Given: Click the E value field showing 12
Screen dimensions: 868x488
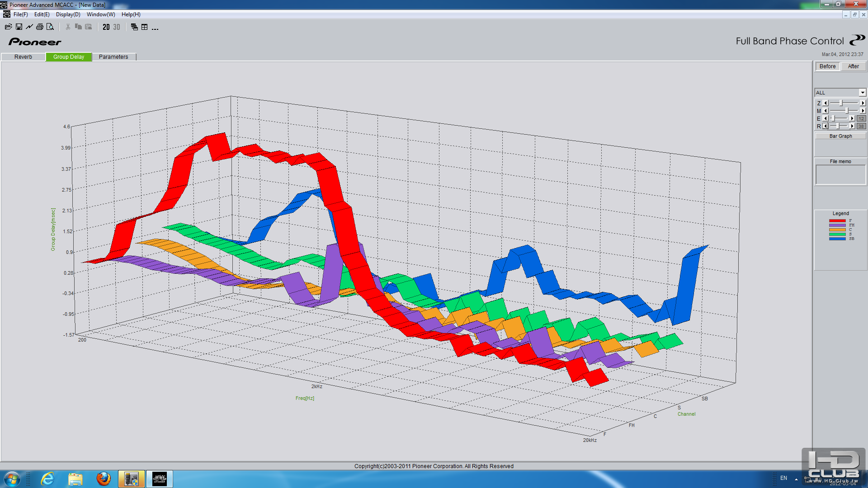Looking at the screenshot, I should 861,118.
